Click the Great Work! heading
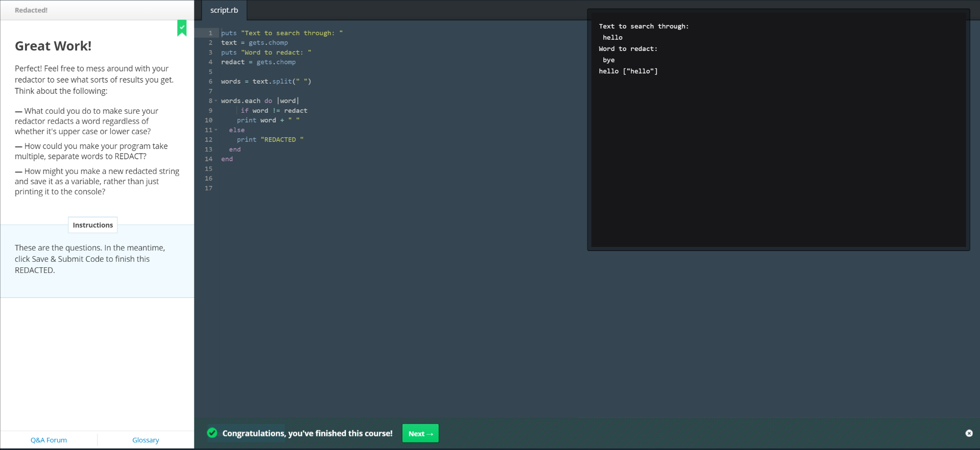The width and height of the screenshot is (980, 450). [53, 46]
